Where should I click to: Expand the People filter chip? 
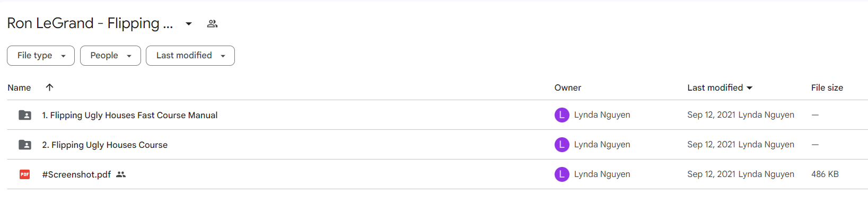coord(110,56)
